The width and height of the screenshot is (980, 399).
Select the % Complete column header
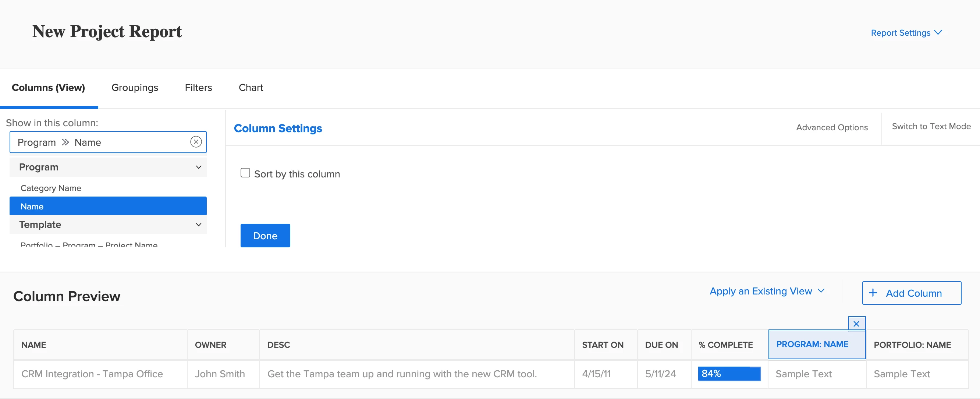(x=725, y=345)
